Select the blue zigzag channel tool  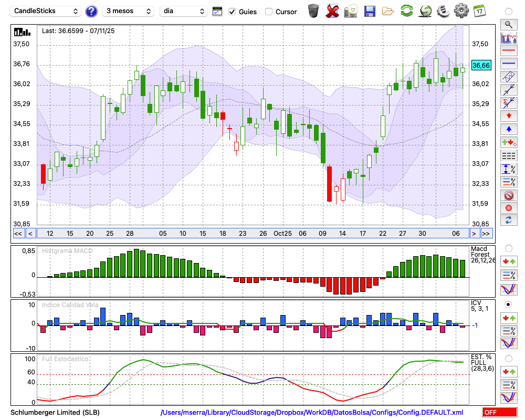[x=509, y=77]
